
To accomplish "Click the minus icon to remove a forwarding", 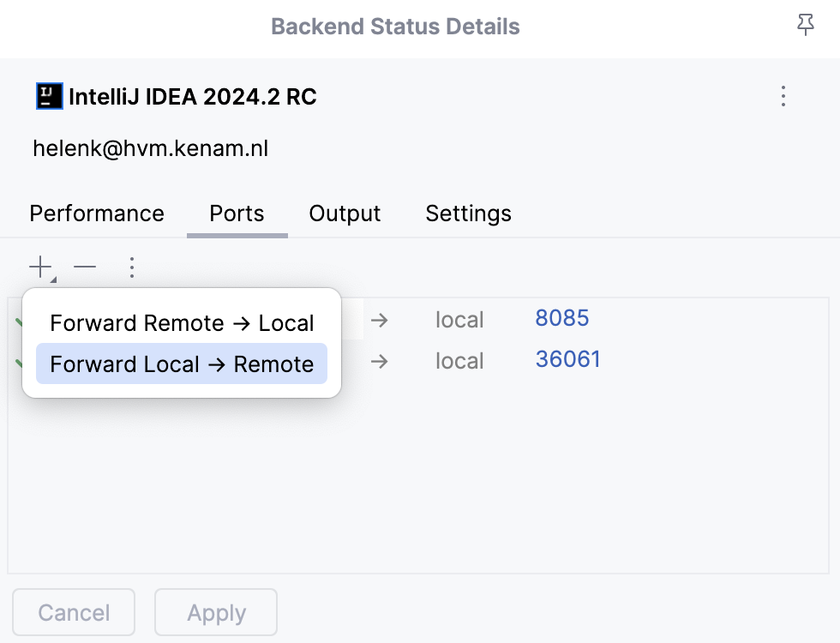I will click(85, 267).
